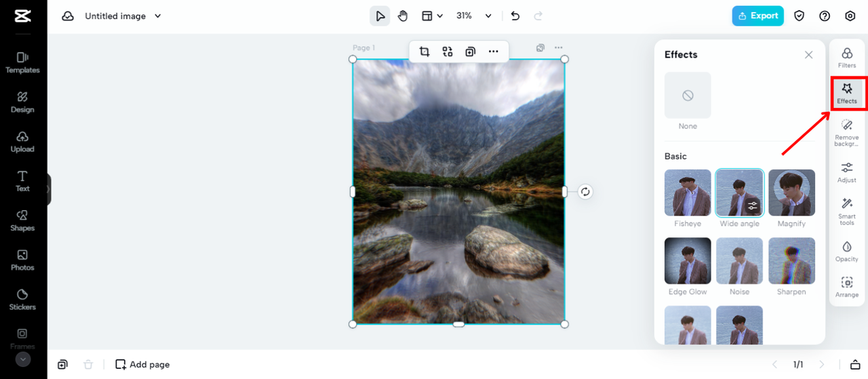Open the Smart tools tab
The image size is (868, 379).
tap(847, 212)
